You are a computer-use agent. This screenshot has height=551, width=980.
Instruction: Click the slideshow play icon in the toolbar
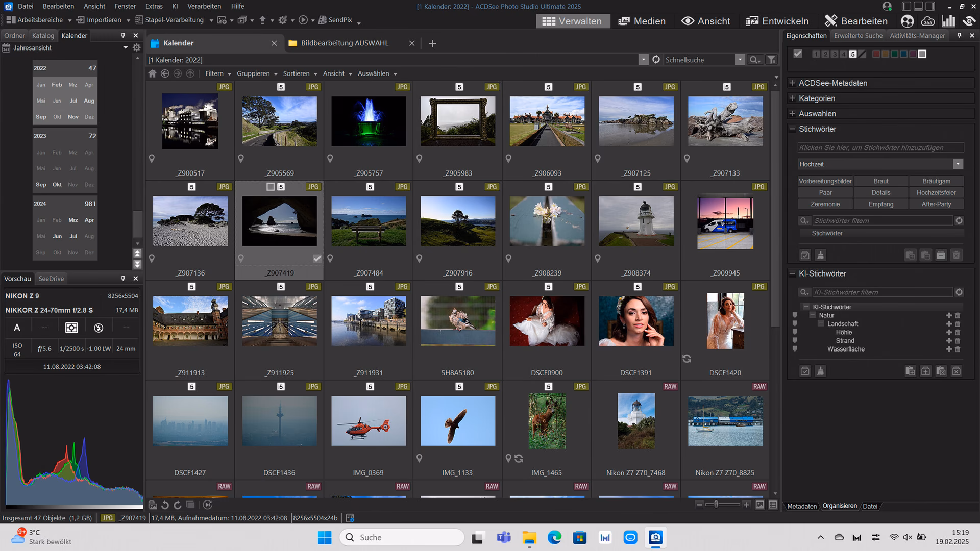[x=303, y=20]
